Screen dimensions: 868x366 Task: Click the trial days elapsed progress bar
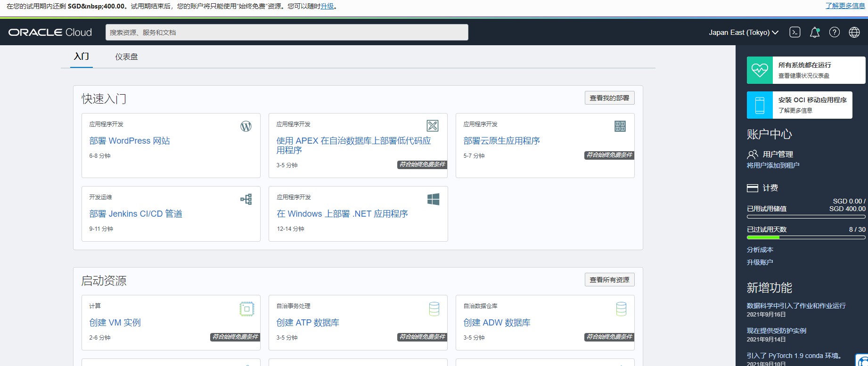pyautogui.click(x=806, y=237)
